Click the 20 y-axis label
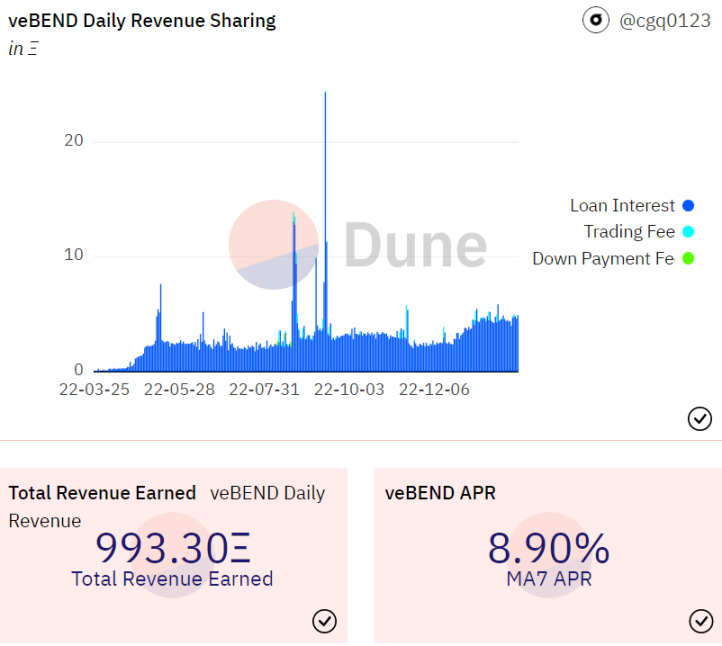Screen dimensions: 722x646 (x=74, y=140)
